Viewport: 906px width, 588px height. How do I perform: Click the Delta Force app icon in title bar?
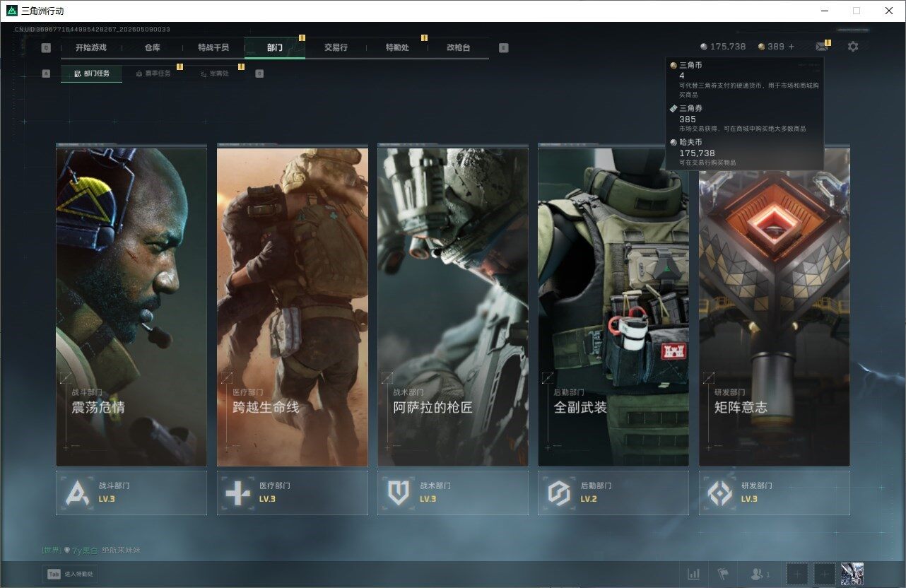click(12, 11)
